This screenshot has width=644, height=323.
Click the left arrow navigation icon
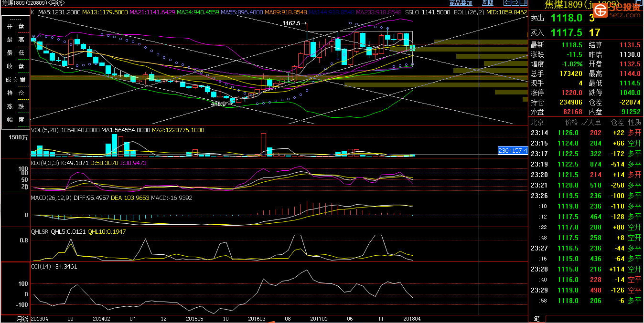coord(507,3)
